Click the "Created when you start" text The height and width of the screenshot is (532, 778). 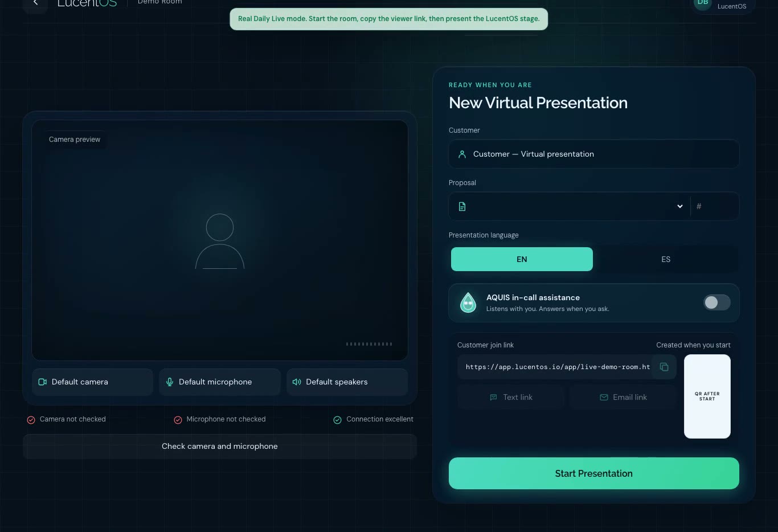pyautogui.click(x=693, y=345)
